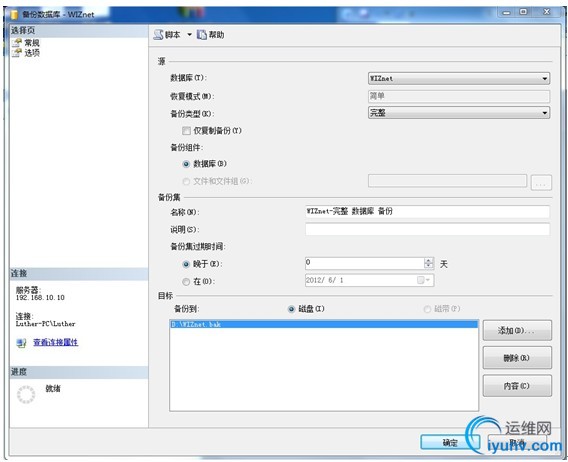The width and height of the screenshot is (568, 462).
Task: Select the 选项 (Options) page
Action: coord(32,53)
